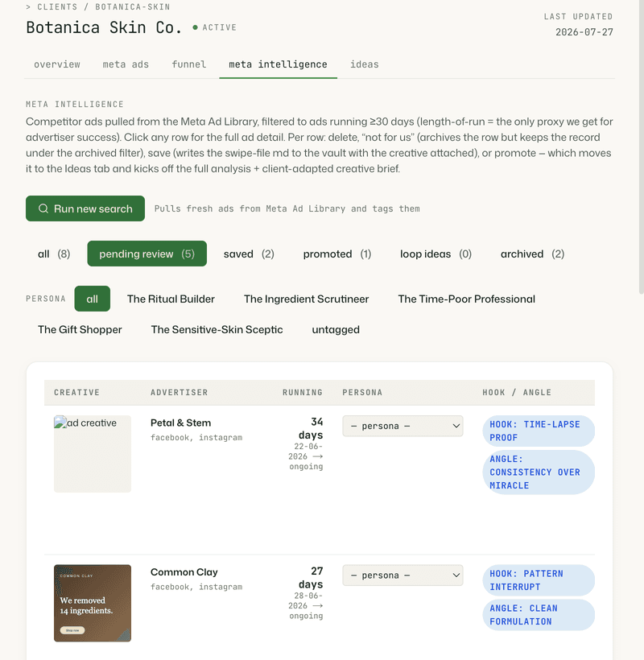The height and width of the screenshot is (660, 644).
Task: Filter by The Ritual Builder persona
Action: (171, 299)
